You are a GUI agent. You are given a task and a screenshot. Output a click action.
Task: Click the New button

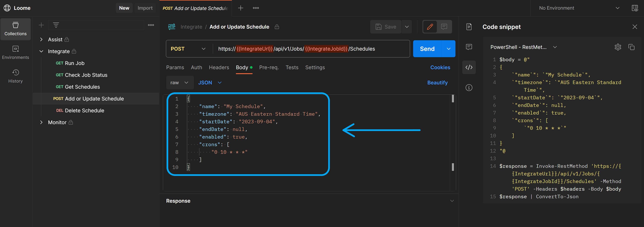pos(124,8)
